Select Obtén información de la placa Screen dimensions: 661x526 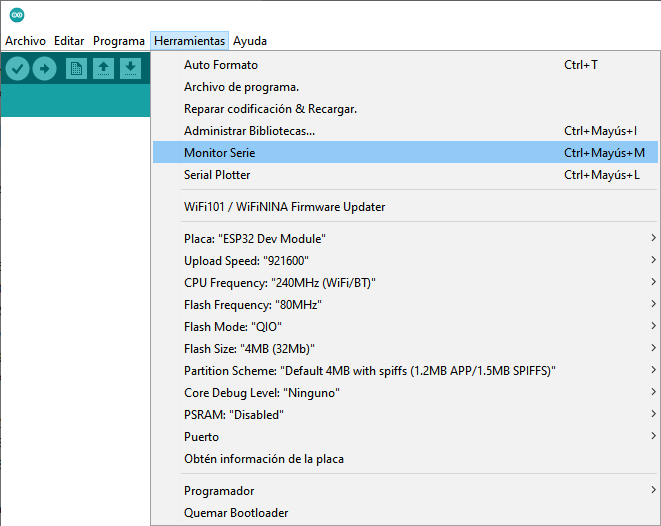[405, 459]
